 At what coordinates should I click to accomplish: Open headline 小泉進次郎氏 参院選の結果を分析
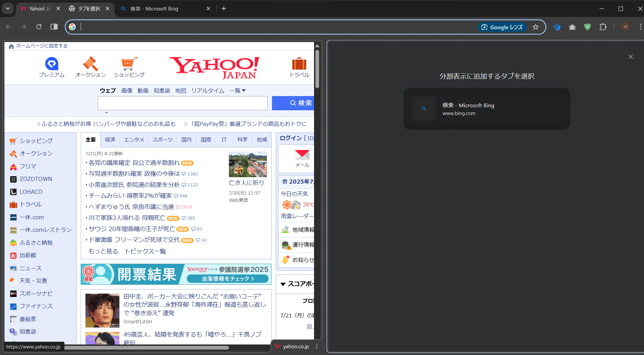point(134,185)
